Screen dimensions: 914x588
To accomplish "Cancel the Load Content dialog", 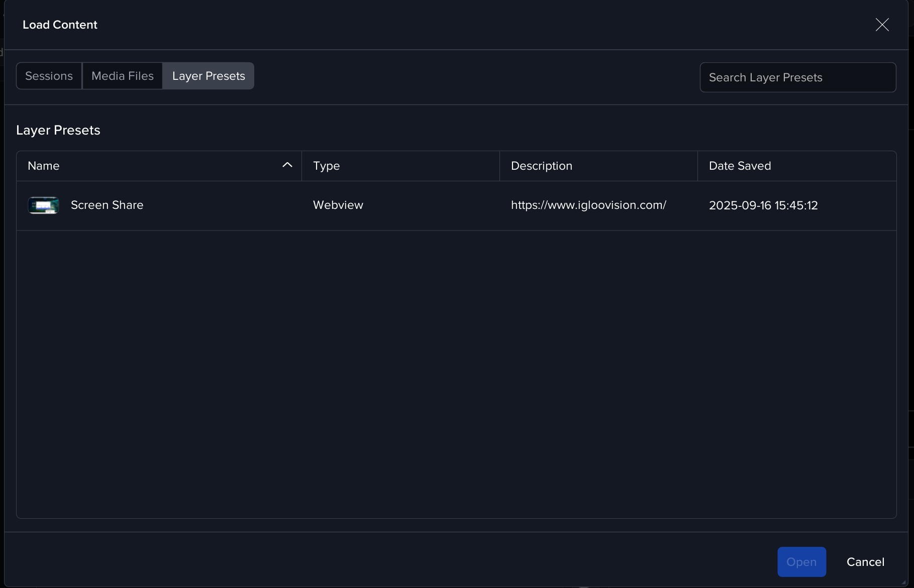I will [865, 562].
